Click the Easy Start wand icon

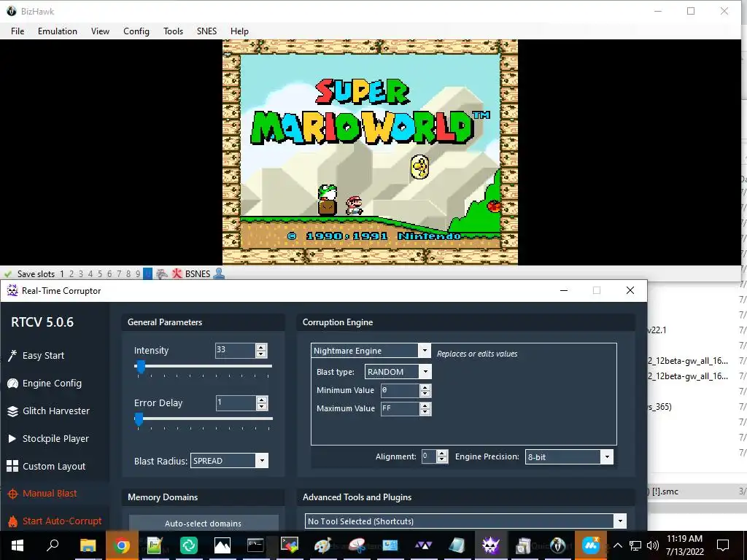pos(12,355)
